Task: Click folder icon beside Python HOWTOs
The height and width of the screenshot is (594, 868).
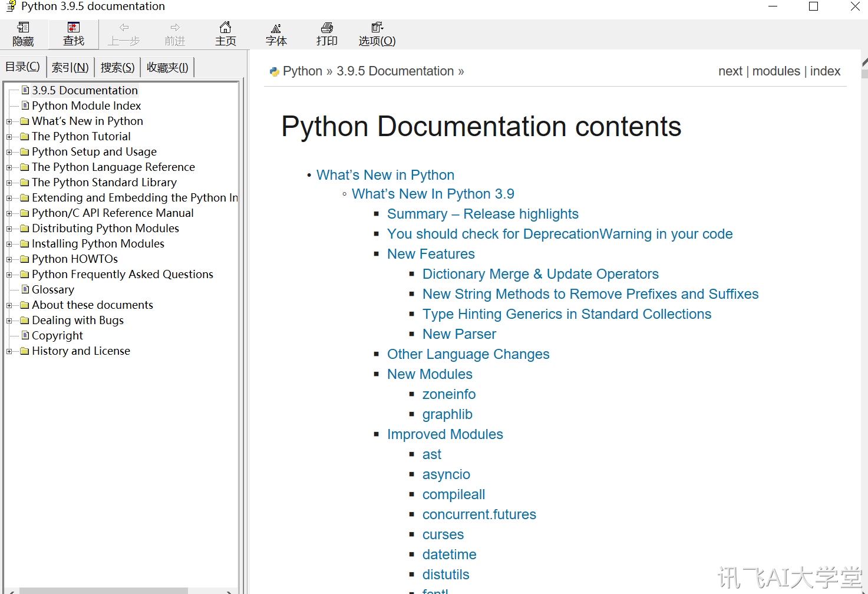Action: click(x=25, y=259)
